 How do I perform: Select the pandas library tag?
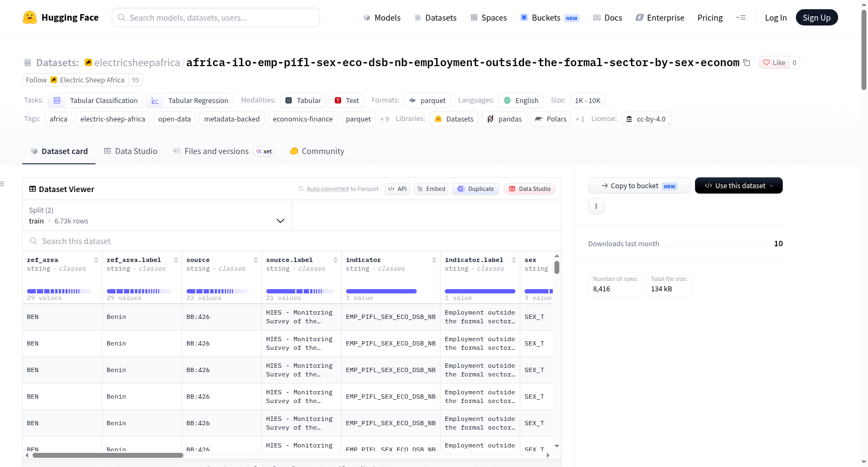pyautogui.click(x=504, y=119)
